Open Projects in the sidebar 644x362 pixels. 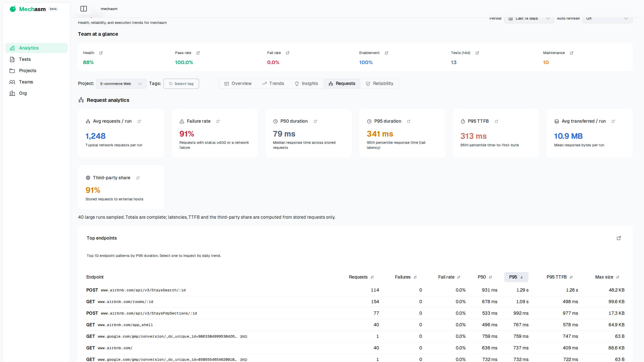click(x=36, y=71)
